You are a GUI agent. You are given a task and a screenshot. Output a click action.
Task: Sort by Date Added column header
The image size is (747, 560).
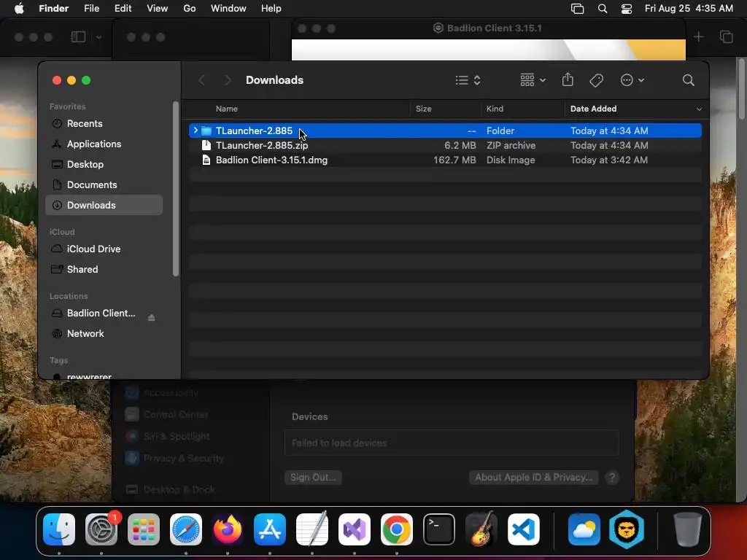coord(593,109)
